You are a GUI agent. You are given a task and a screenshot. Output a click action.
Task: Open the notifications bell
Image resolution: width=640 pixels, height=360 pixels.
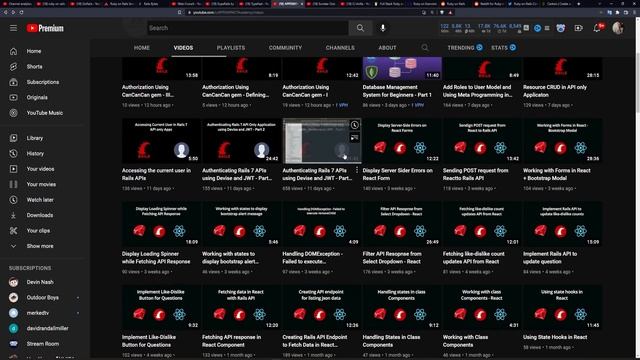[x=597, y=28]
